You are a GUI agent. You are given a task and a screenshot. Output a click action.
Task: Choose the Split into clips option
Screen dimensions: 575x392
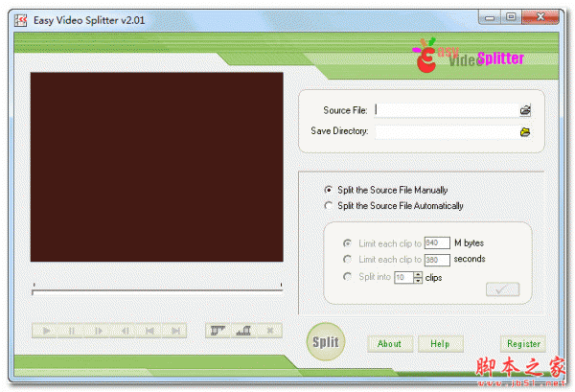click(347, 276)
